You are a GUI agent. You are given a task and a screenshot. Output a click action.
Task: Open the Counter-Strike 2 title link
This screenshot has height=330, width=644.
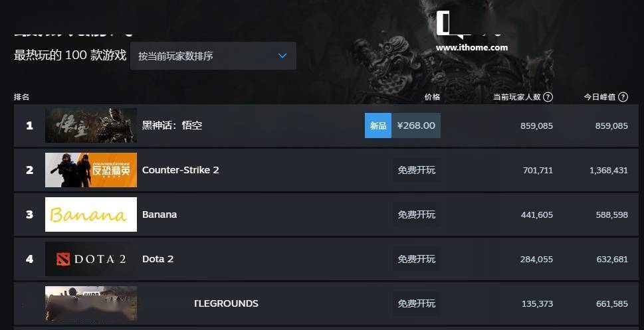point(180,170)
